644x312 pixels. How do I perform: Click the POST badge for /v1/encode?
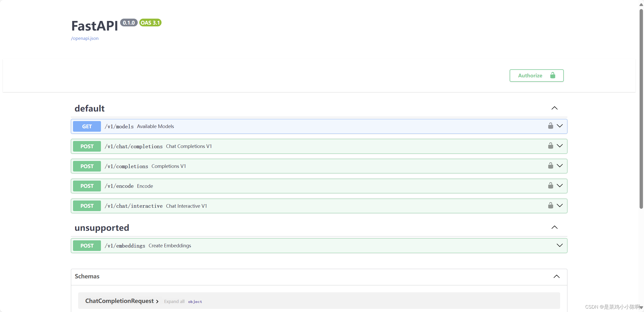(87, 186)
